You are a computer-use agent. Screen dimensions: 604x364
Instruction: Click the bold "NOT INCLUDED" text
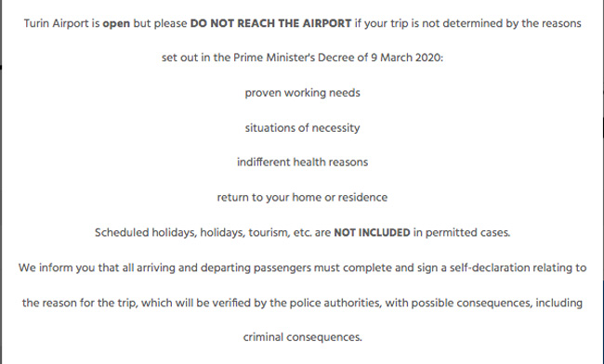pos(372,233)
